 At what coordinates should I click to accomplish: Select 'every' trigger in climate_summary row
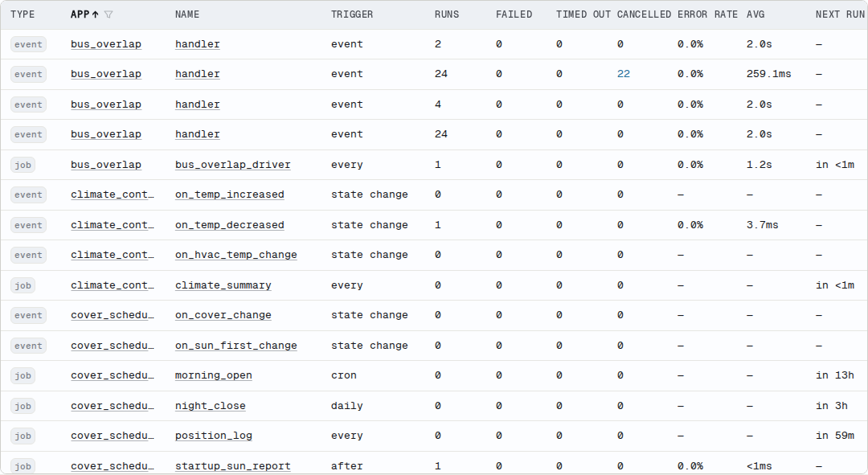(347, 285)
